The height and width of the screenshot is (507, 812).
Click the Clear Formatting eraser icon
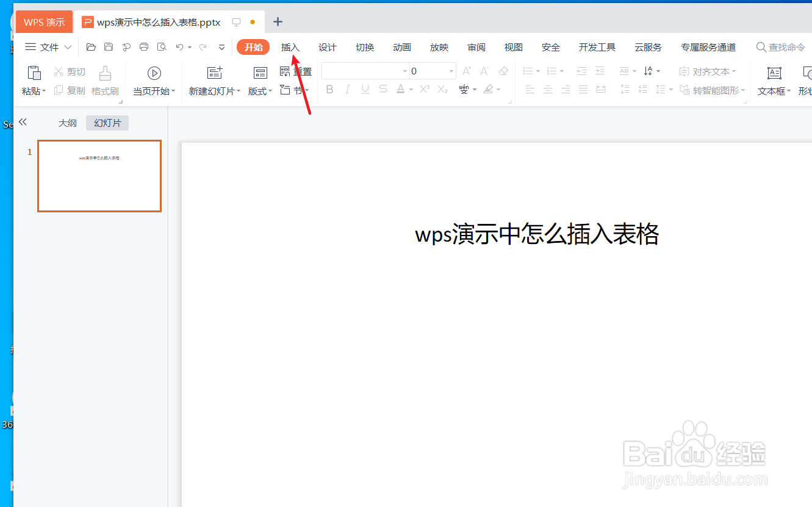click(x=503, y=71)
